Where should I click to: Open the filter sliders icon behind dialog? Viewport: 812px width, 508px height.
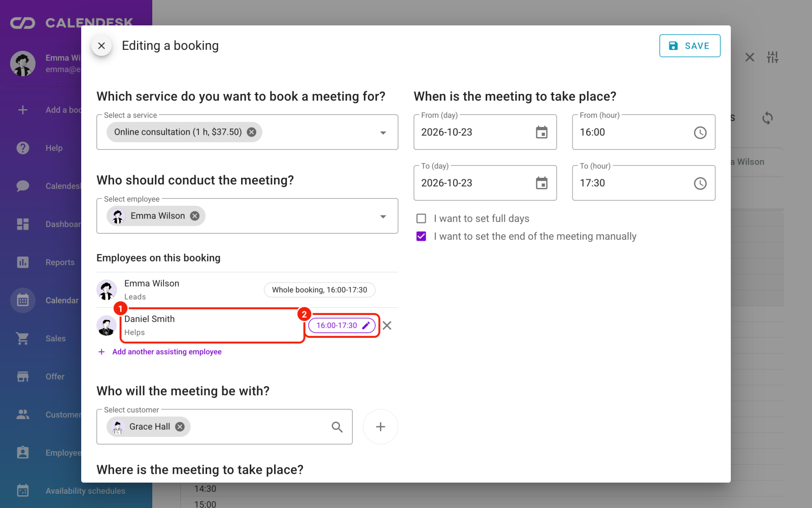(x=772, y=57)
